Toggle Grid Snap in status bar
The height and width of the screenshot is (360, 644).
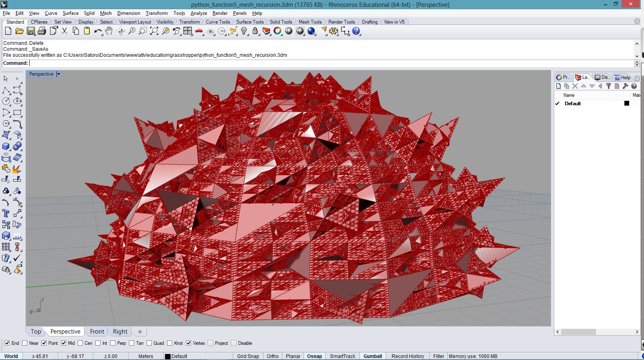[248, 356]
